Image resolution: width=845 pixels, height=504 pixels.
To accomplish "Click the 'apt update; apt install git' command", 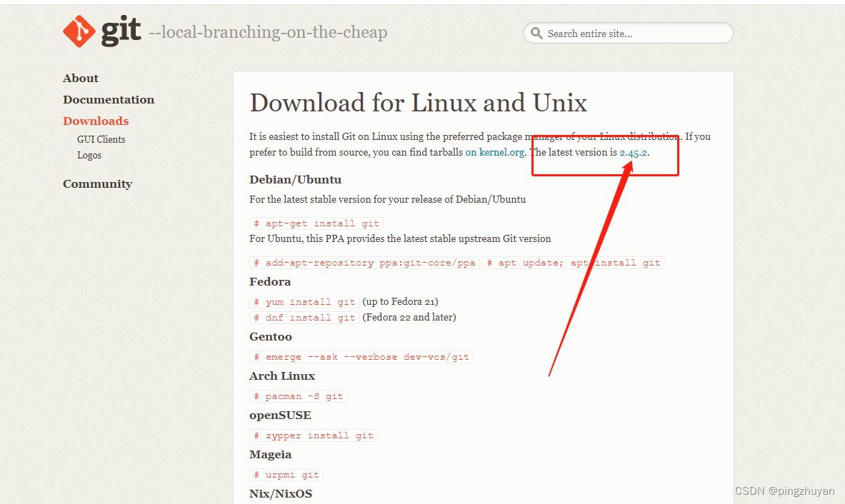I will click(574, 263).
